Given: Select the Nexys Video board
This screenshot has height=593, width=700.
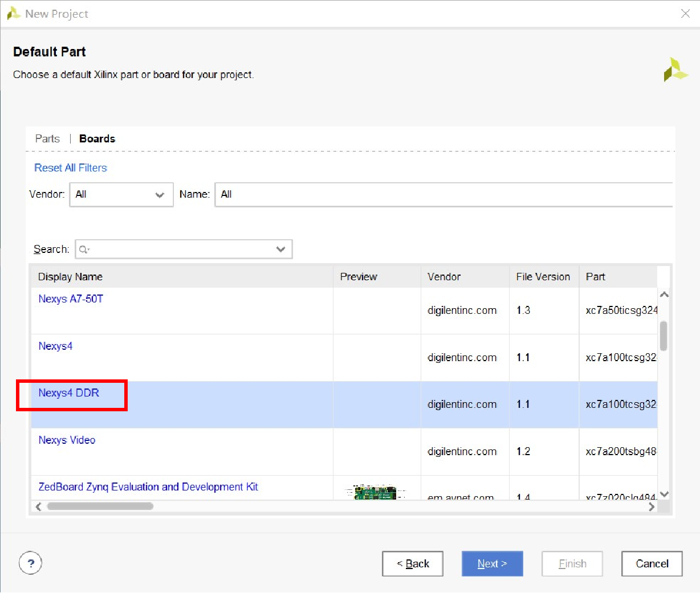Looking at the screenshot, I should (x=67, y=440).
